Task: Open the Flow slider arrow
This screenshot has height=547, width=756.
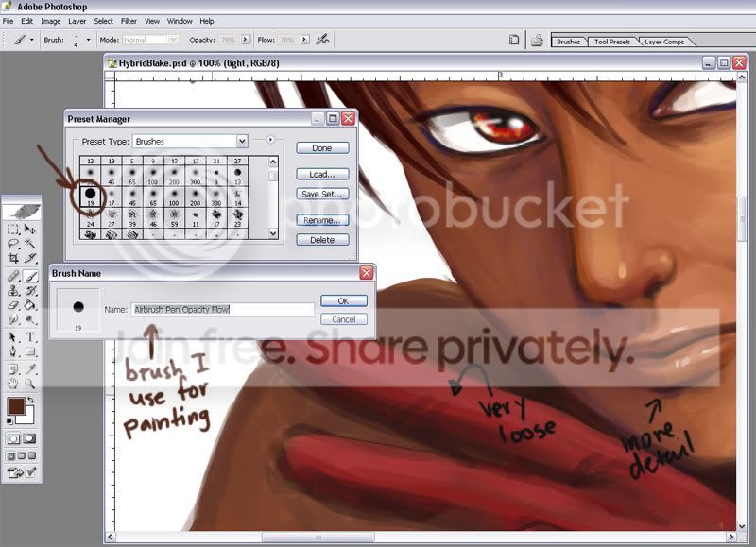Action: [x=304, y=40]
